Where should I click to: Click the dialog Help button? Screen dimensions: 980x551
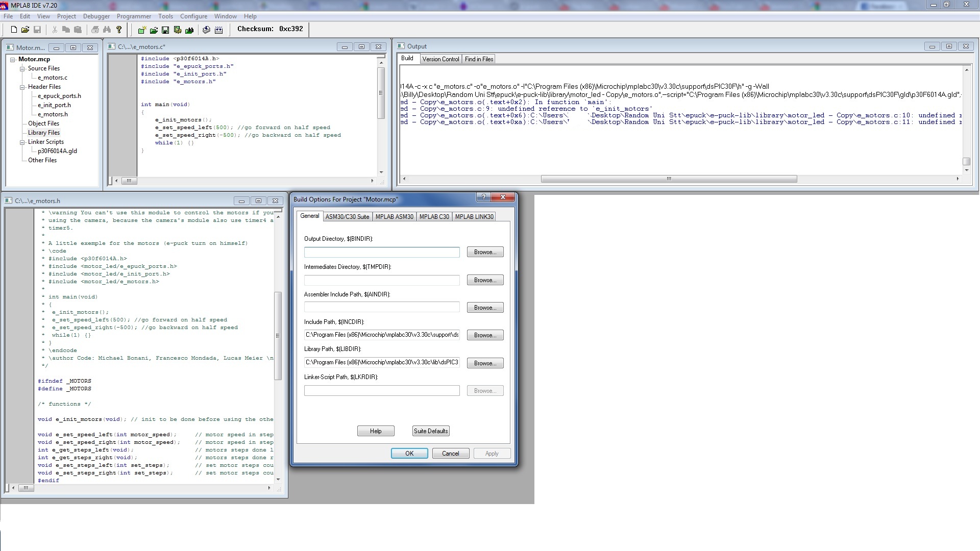[376, 431]
